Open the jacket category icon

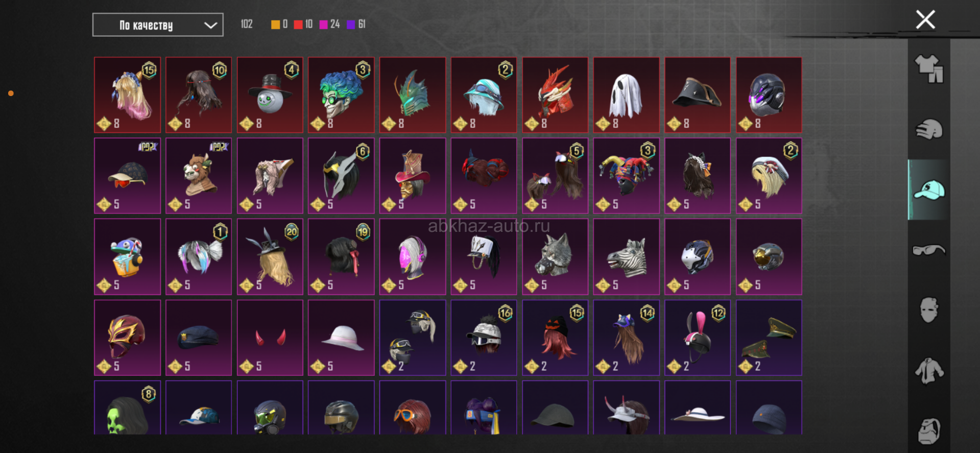click(x=929, y=371)
